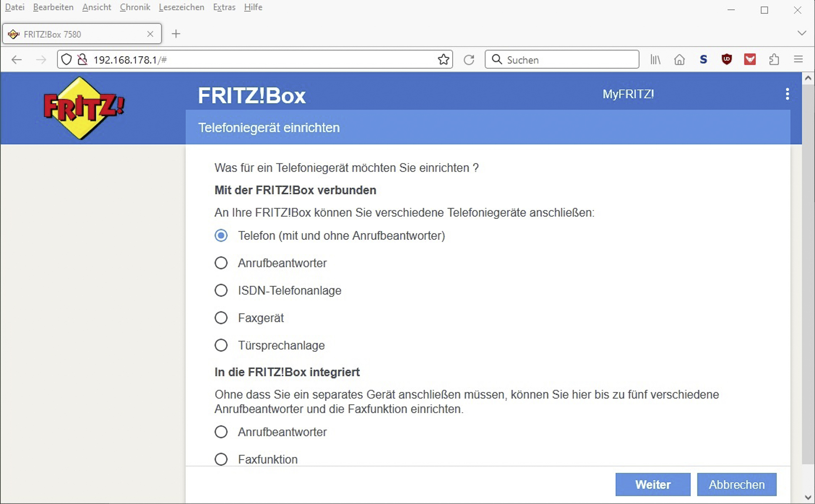Open the three-dot FRITZ!Box menu
815x504 pixels.
click(x=787, y=94)
